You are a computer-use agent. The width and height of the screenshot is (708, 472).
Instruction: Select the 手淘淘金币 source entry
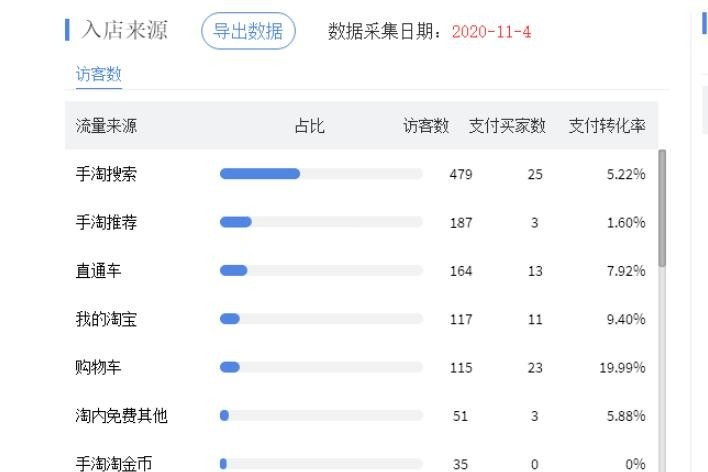pyautogui.click(x=114, y=464)
